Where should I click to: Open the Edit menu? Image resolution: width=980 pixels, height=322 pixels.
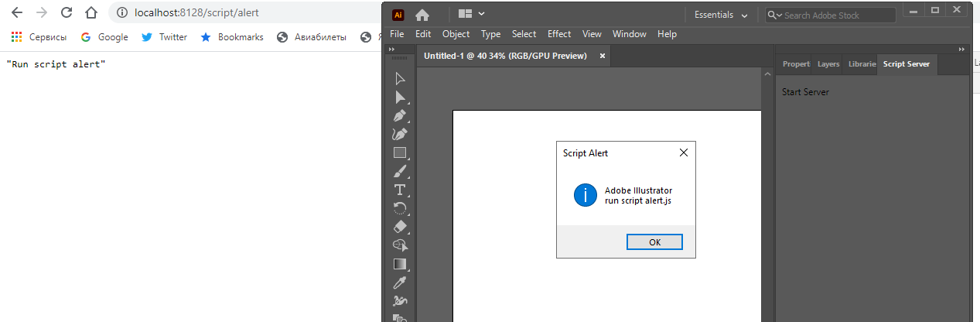click(423, 34)
